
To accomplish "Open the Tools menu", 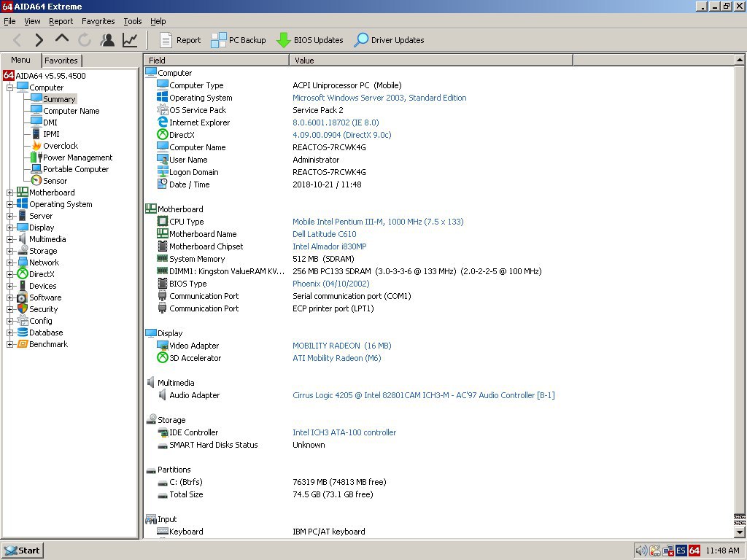I will click(133, 21).
